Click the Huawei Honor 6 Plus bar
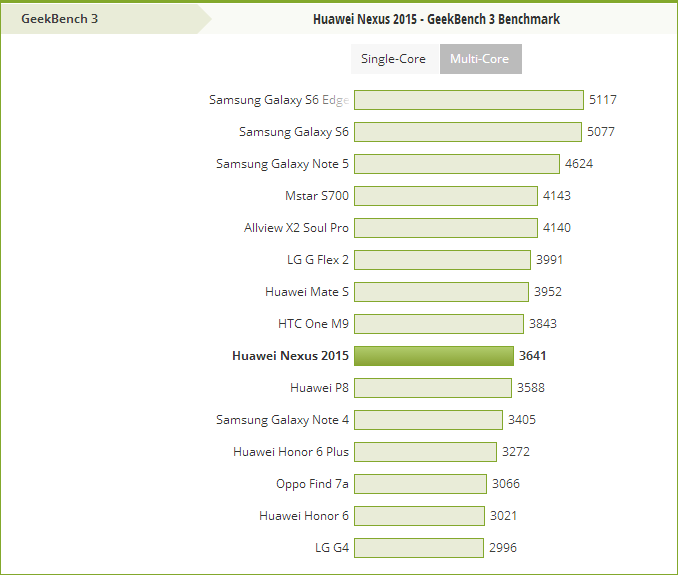This screenshot has width=678, height=575. [x=425, y=452]
